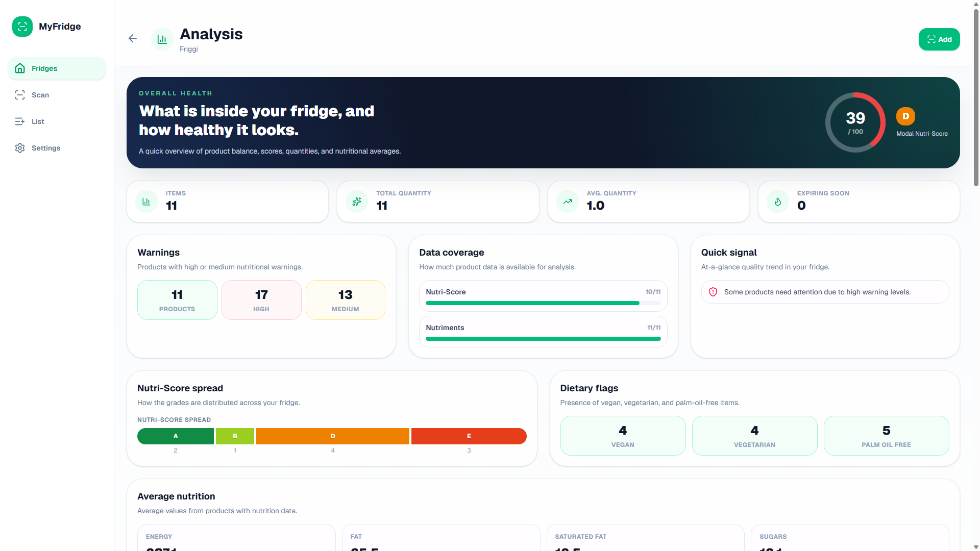Screen dimensions: 980x551
Task: Click the 10/11 Nutri-Score coverage value
Action: tap(653, 292)
